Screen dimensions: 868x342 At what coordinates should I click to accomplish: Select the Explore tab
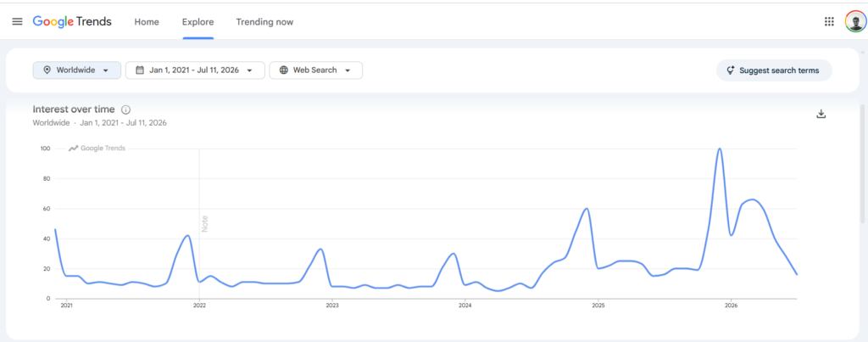(198, 22)
